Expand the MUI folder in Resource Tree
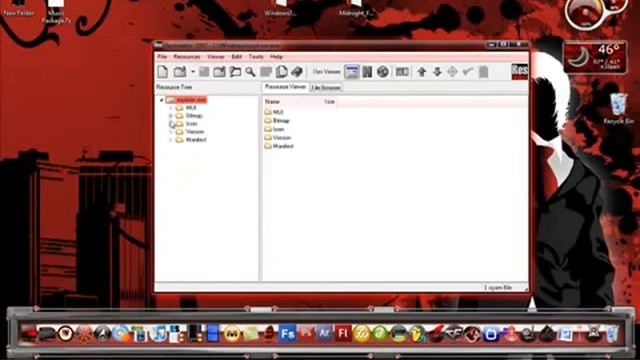640x360 pixels. (x=171, y=108)
